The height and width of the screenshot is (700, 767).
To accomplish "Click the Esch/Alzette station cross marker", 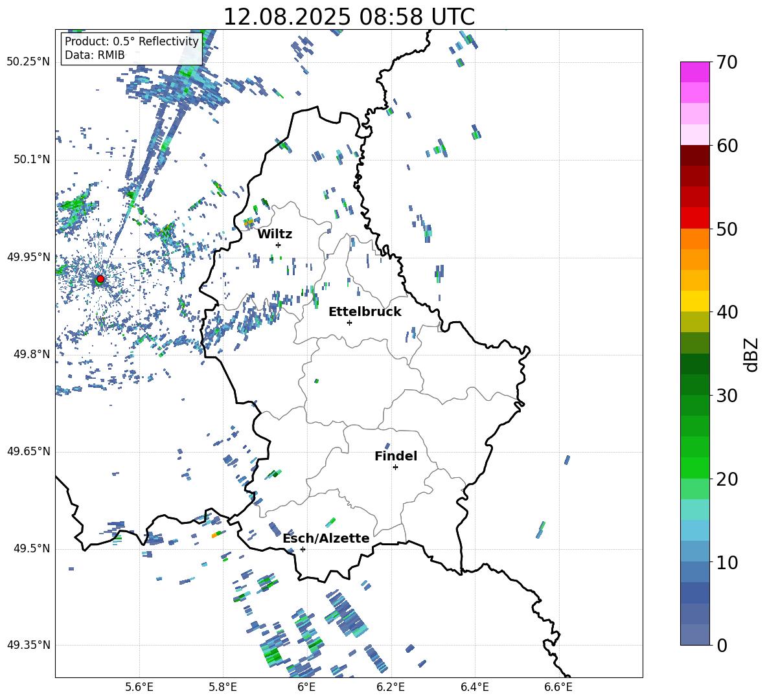I will point(303,549).
